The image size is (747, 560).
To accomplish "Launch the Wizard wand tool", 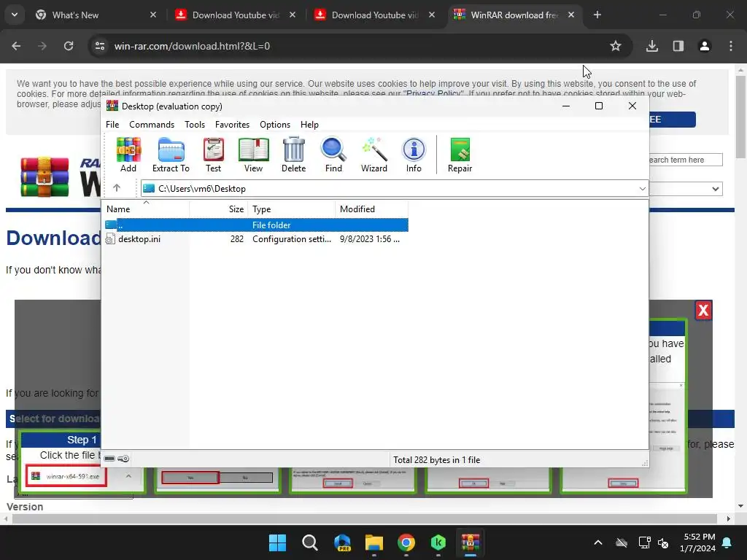I will [374, 155].
